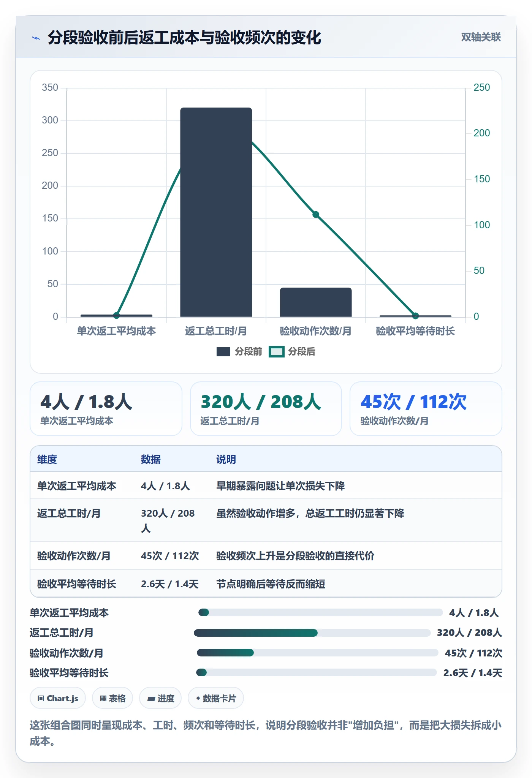Click the 单次返工平均成本 progress bar
Image resolution: width=532 pixels, height=778 pixels.
tap(320, 612)
